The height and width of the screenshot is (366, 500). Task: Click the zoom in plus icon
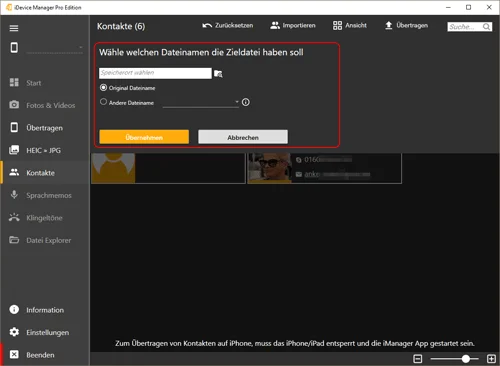(x=491, y=359)
